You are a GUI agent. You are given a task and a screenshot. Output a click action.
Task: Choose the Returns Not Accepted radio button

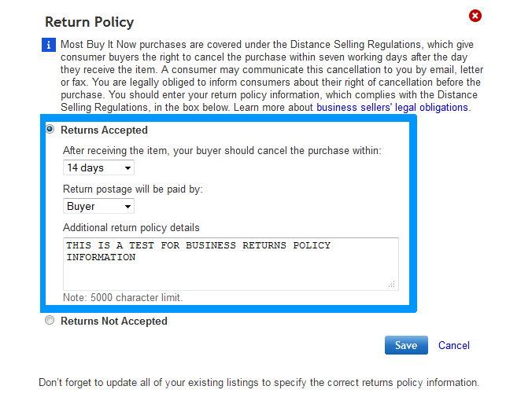[50, 321]
